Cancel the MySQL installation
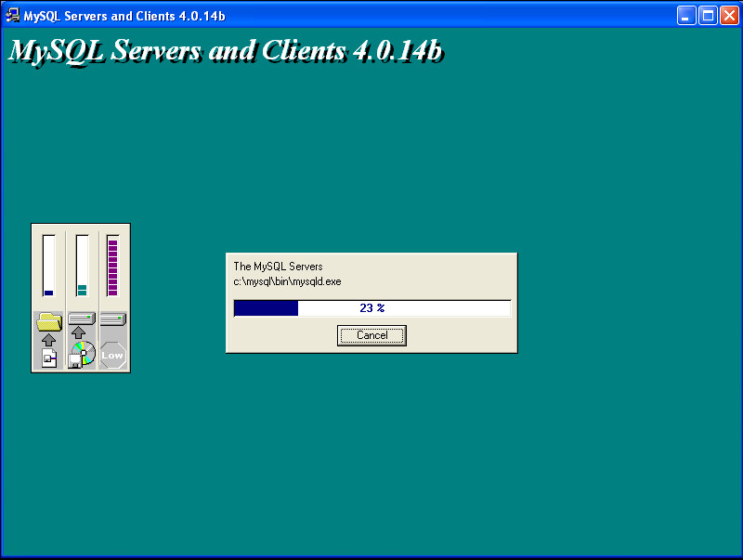 tap(371, 335)
